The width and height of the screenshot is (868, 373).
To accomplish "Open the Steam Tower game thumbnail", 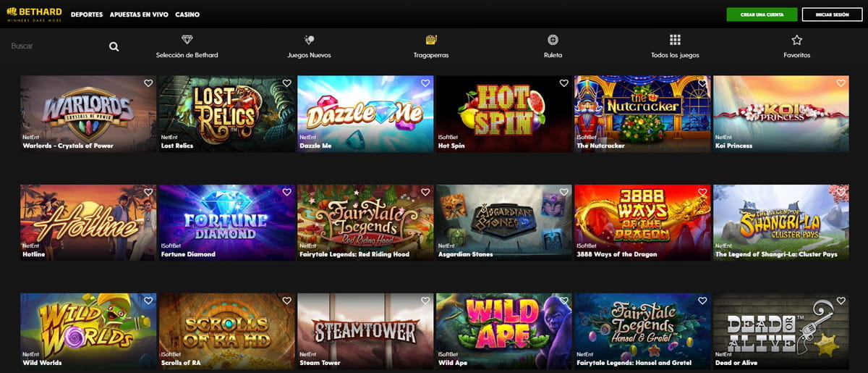I will tap(365, 331).
